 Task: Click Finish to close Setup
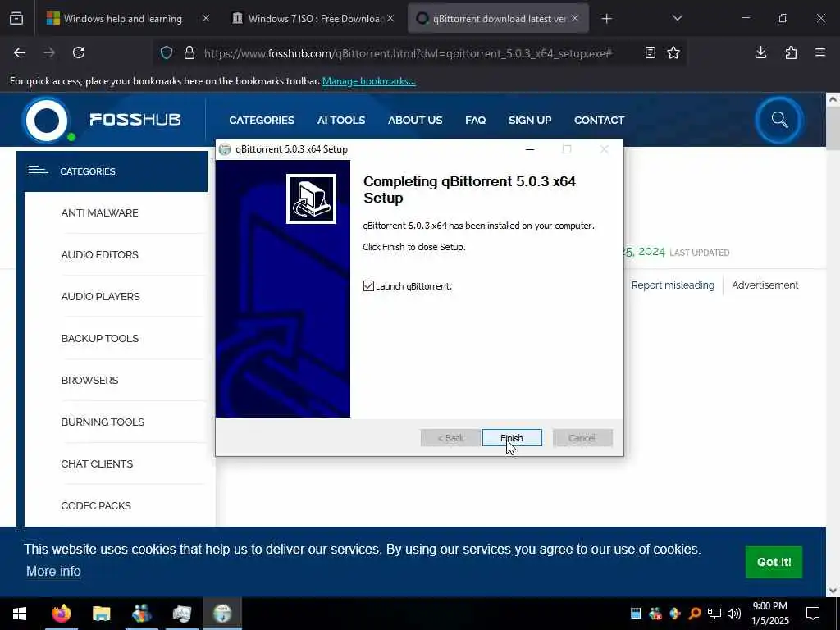coord(512,438)
